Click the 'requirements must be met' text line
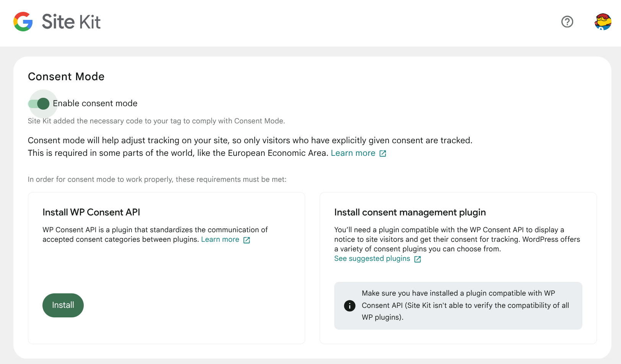 (x=157, y=179)
